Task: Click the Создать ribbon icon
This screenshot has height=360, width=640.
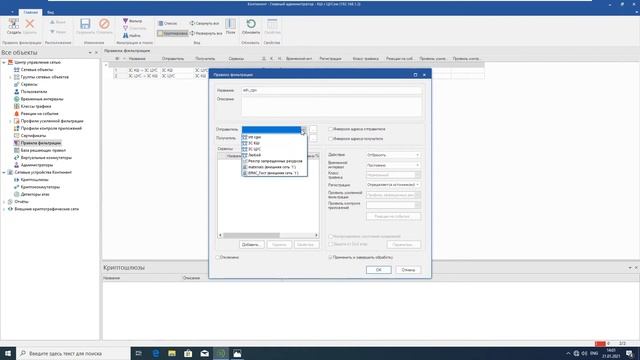Action: click(13, 24)
